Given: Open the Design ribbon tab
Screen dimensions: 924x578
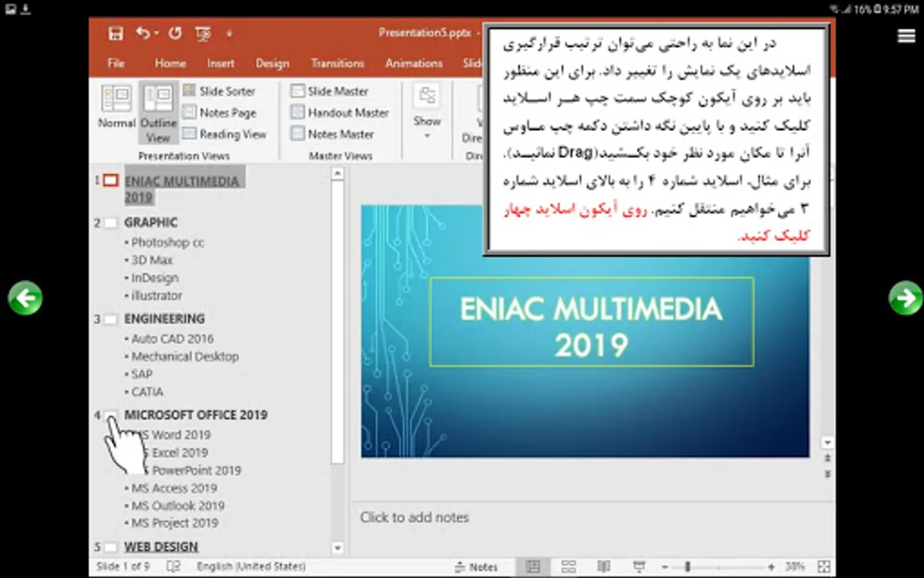Looking at the screenshot, I should (x=272, y=63).
